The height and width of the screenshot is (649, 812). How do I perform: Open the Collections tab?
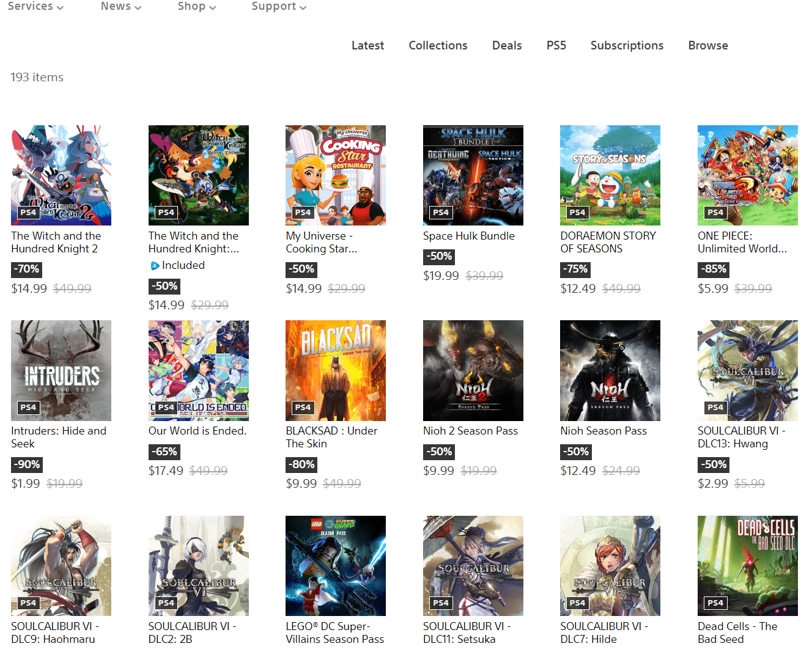tap(438, 45)
